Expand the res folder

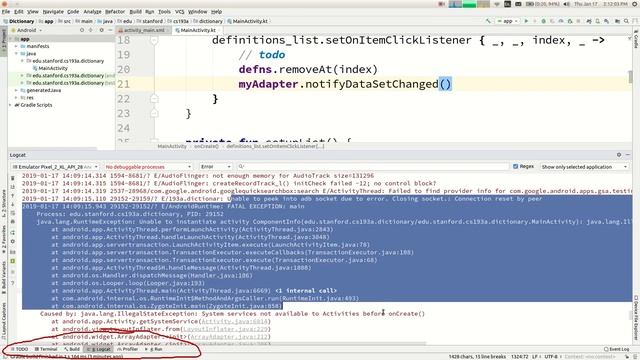point(17,98)
